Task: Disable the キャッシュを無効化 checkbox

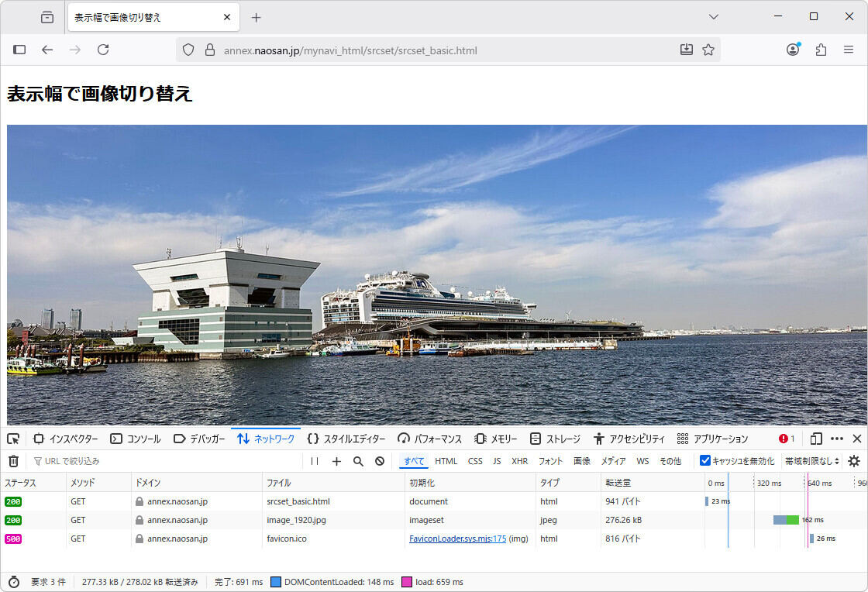Action: (x=704, y=460)
